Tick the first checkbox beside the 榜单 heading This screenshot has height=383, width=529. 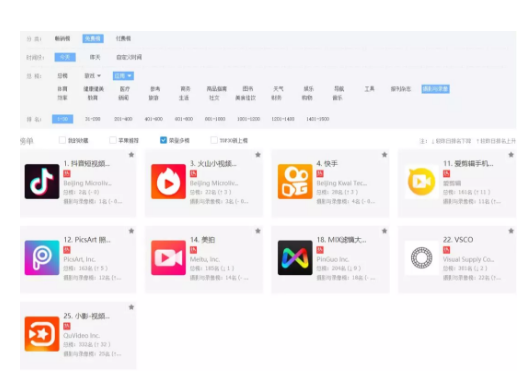62,140
